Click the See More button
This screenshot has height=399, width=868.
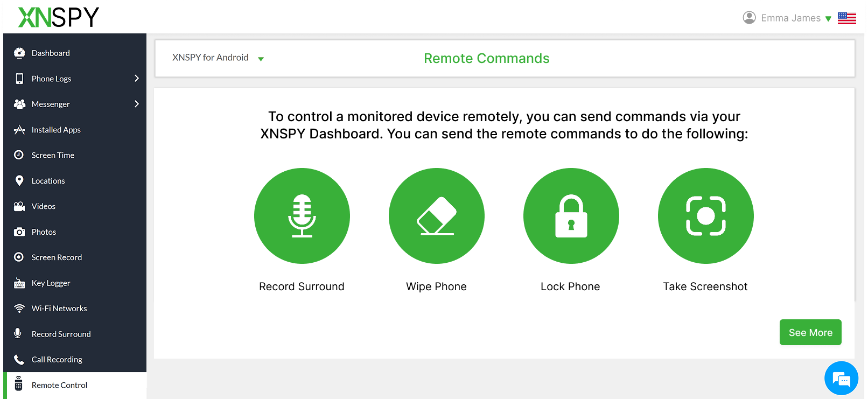[x=810, y=332]
